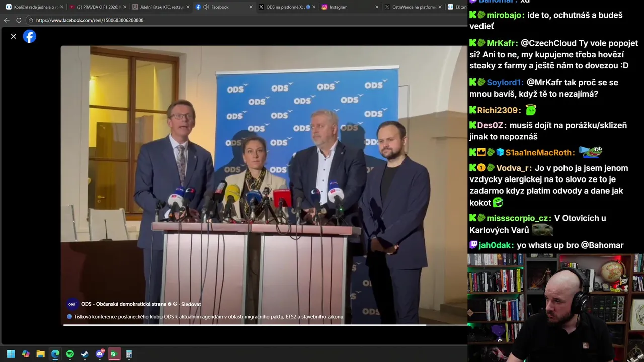
Task: Open Spotify from the taskbar
Action: pyautogui.click(x=70, y=354)
